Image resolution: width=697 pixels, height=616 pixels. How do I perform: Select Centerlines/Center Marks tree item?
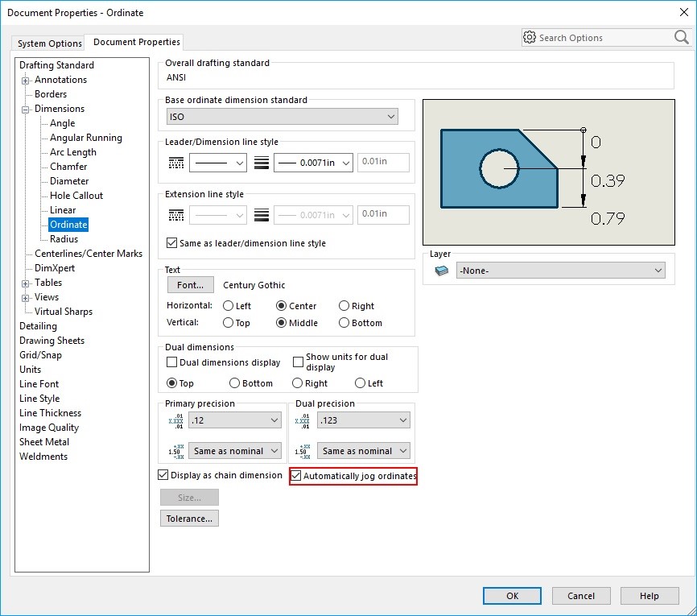point(89,254)
